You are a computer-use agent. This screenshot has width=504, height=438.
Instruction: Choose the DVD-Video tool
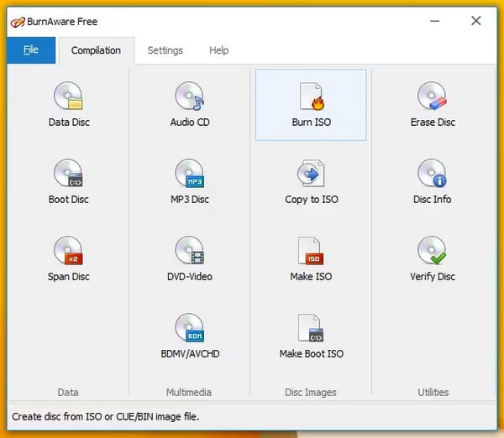(190, 258)
